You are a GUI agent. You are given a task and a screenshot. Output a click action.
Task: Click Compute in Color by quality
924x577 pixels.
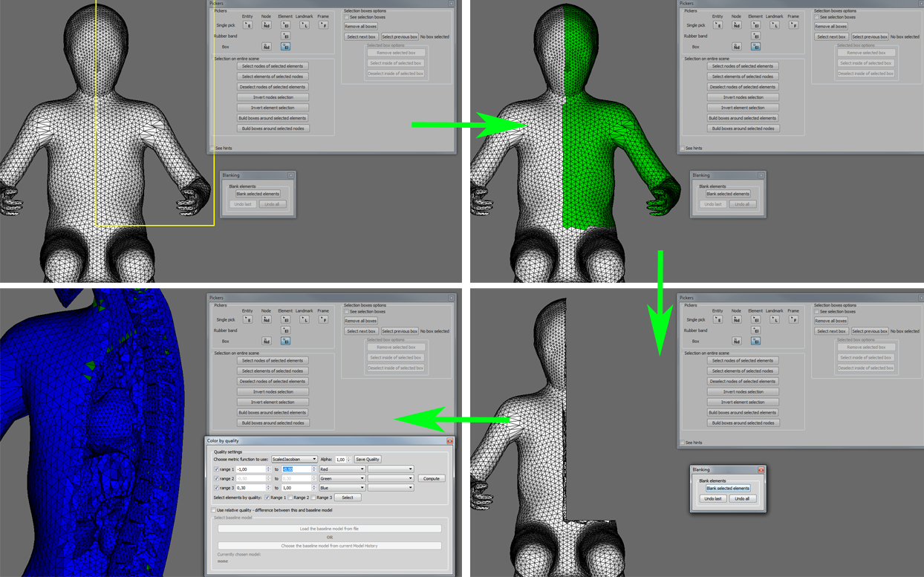(432, 479)
